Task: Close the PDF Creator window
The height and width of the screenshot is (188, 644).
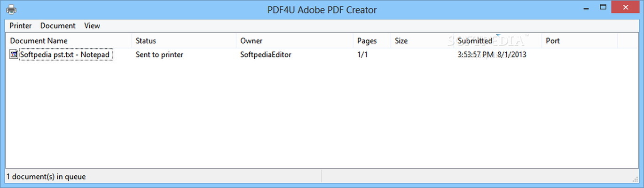Action: [x=626, y=7]
